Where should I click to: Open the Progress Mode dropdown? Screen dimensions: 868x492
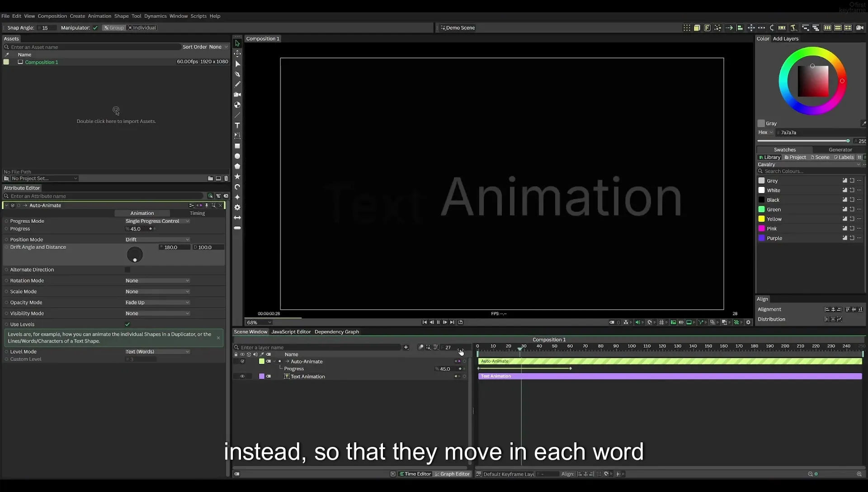(157, 221)
